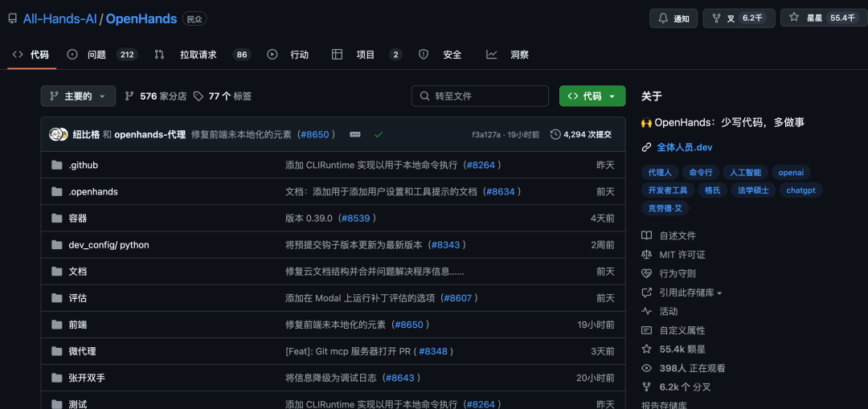The width and height of the screenshot is (868, 409).
Task: Expand the 引用此存储库 dropdown
Action: tap(690, 292)
